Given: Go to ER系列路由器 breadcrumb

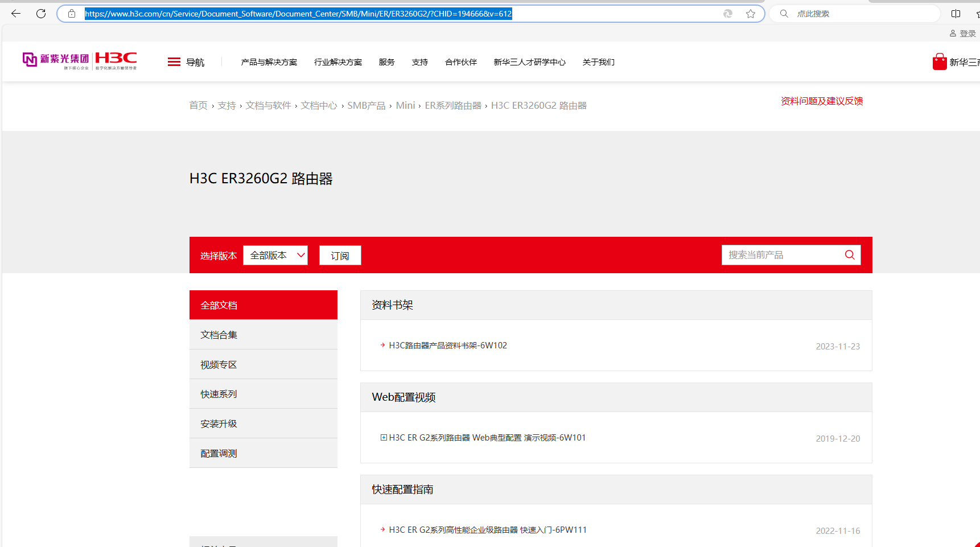Looking at the screenshot, I should pyautogui.click(x=453, y=105).
